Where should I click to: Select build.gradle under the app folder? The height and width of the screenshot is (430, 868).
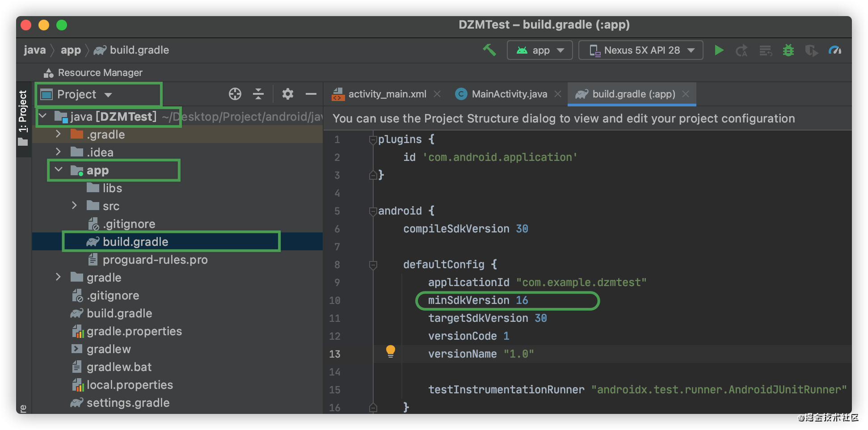click(127, 242)
